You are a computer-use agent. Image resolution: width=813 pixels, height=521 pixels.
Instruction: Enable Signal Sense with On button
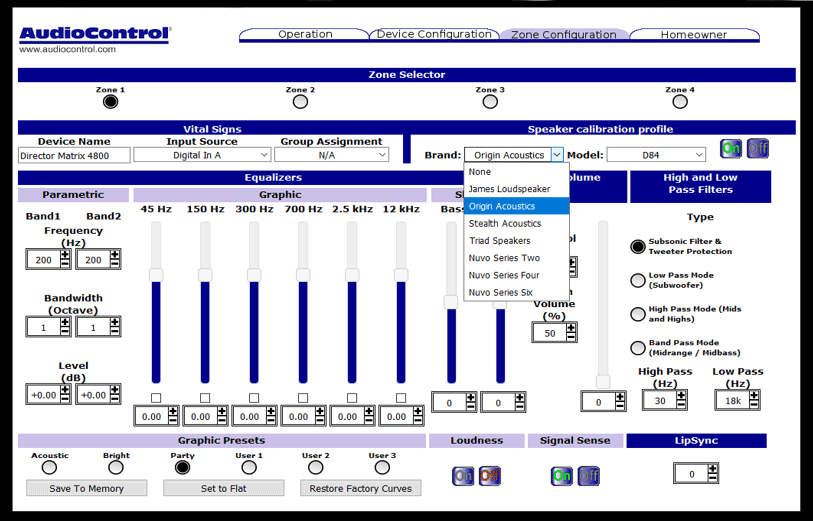pyautogui.click(x=562, y=476)
